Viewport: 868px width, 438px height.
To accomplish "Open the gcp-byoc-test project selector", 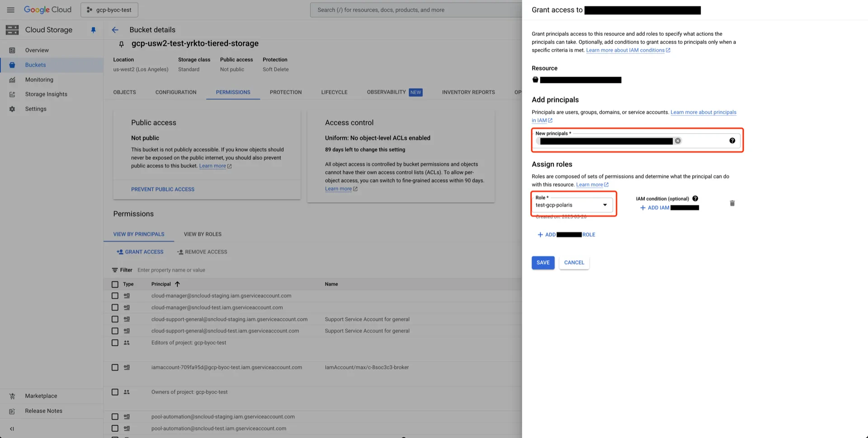I will coord(109,10).
